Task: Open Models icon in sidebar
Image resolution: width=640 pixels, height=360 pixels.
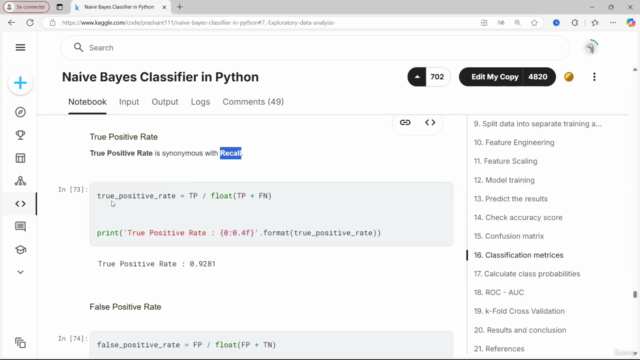Action: coord(20,181)
